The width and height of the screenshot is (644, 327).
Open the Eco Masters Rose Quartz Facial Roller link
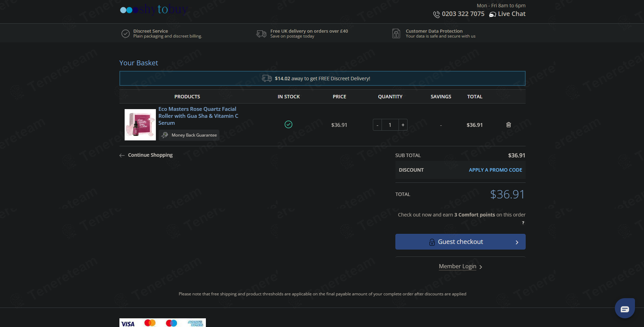click(x=198, y=116)
